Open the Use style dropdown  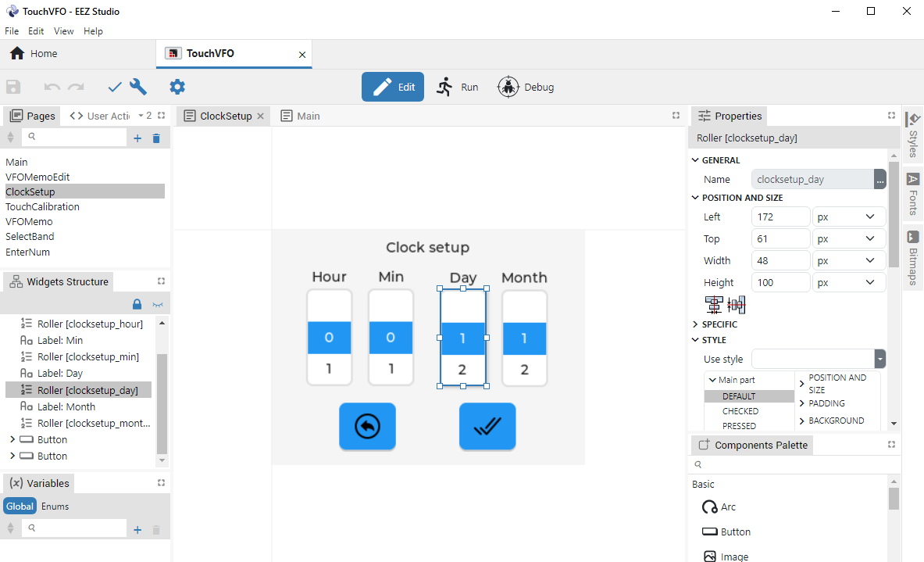coord(880,359)
